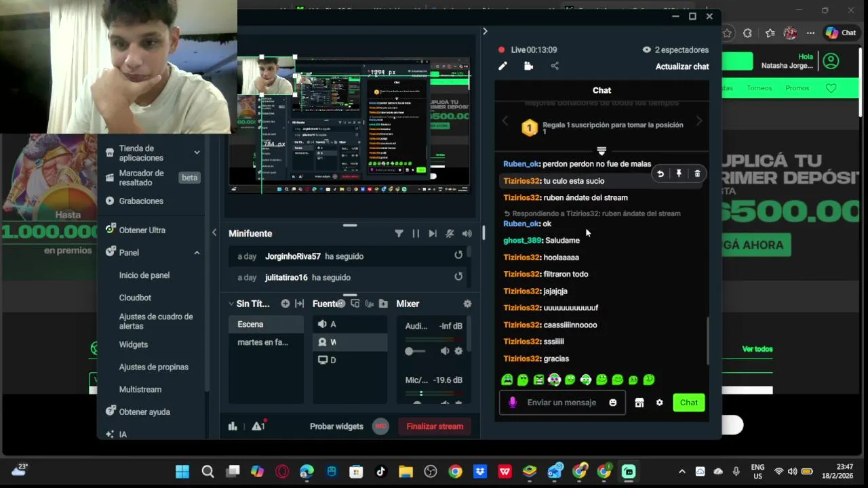The width and height of the screenshot is (868, 488).
Task: Open chat settings gear icon
Action: pyautogui.click(x=659, y=403)
